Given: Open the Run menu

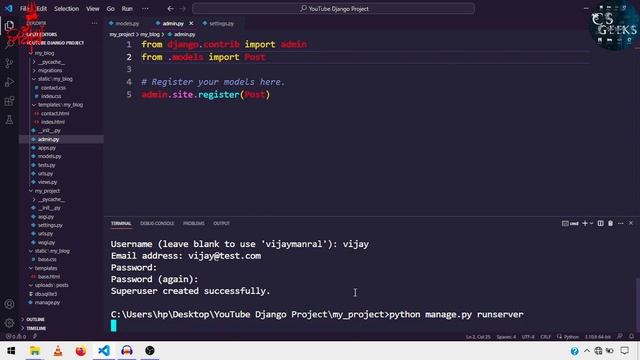Looking at the screenshot, I should click(127, 9).
